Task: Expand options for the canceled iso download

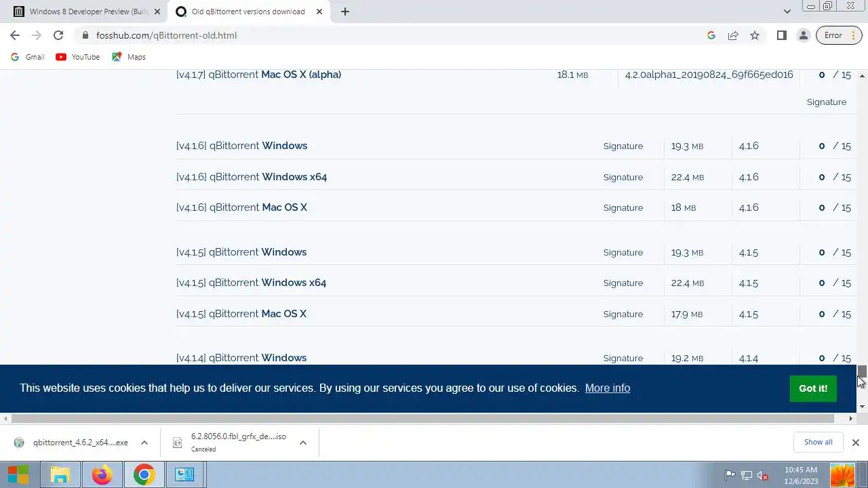Action: (303, 443)
